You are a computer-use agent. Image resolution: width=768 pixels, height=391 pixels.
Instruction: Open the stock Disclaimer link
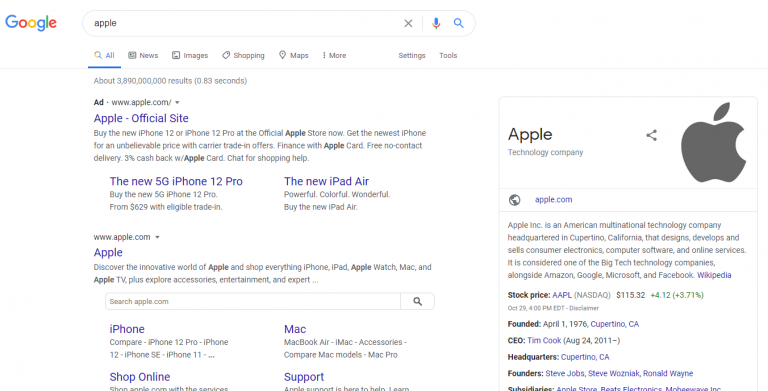click(x=584, y=308)
